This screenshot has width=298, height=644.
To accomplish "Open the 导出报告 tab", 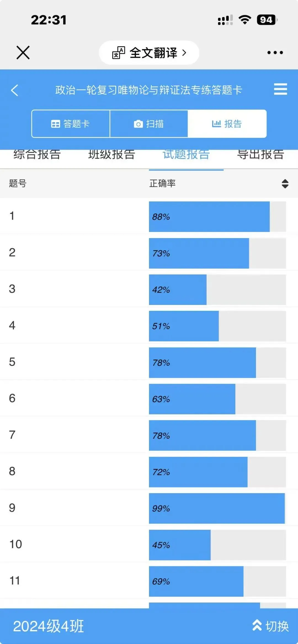I will (261, 155).
